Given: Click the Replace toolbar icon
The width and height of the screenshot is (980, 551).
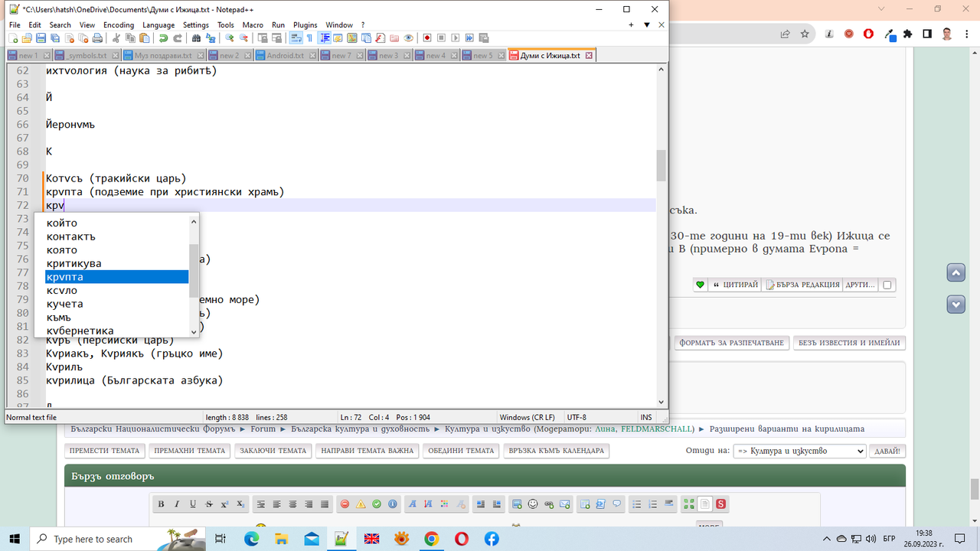Looking at the screenshot, I should pyautogui.click(x=211, y=38).
